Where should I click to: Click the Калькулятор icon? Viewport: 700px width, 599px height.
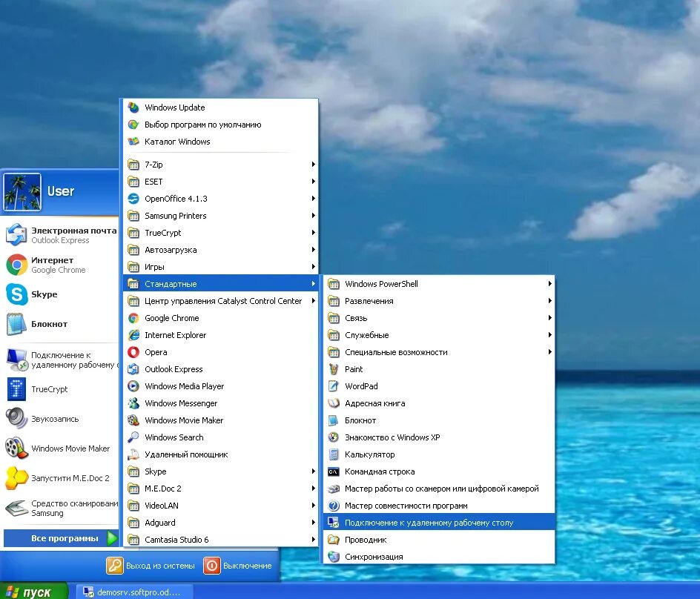(334, 454)
